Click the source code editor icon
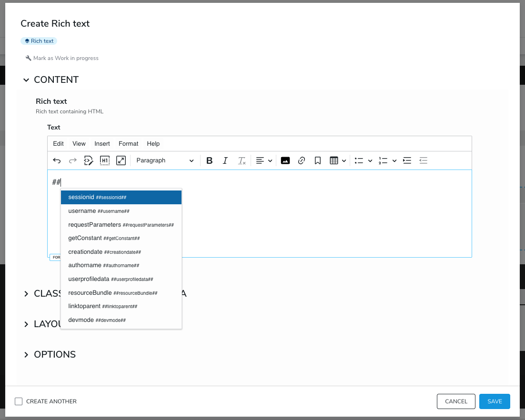 click(x=89, y=160)
